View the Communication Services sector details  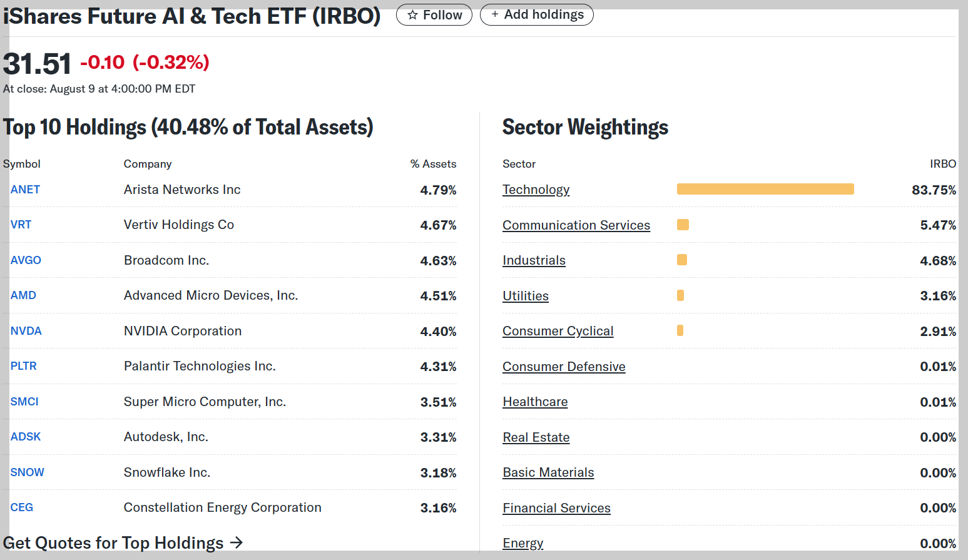click(576, 225)
